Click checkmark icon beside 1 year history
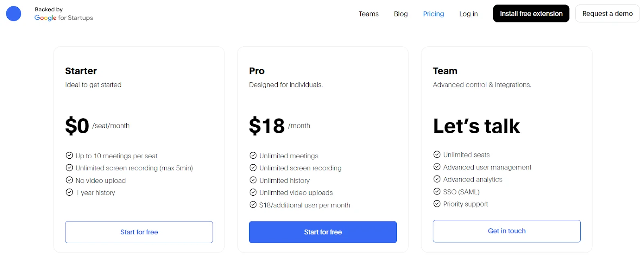 [69, 192]
